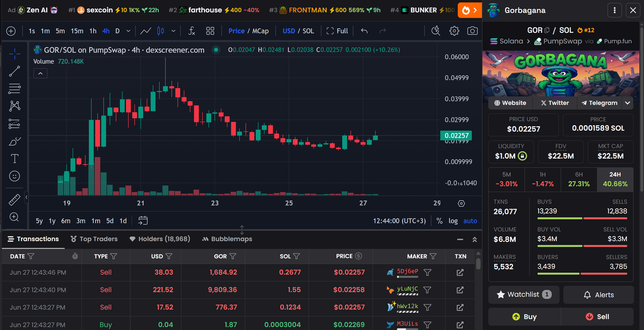This screenshot has width=644, height=330.
Task: Open chart settings gear
Action: 454,31
